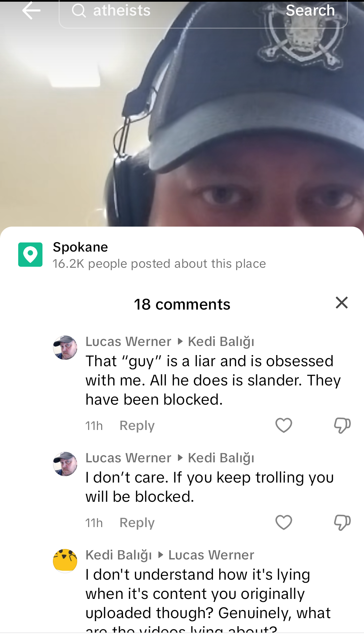This screenshot has height=637, width=364.
Task: Close the comments panel with X
Action: point(342,303)
